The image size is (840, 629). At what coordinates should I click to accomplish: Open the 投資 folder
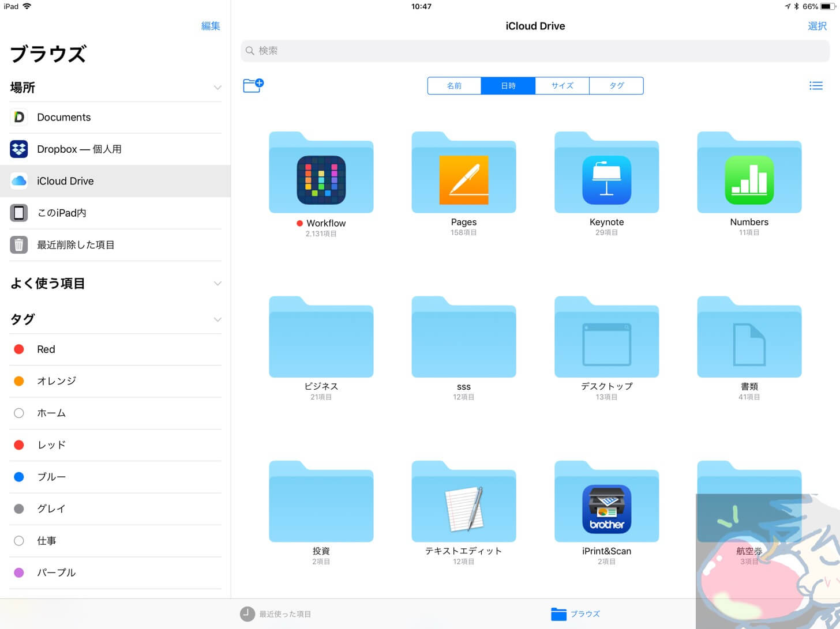[321, 502]
